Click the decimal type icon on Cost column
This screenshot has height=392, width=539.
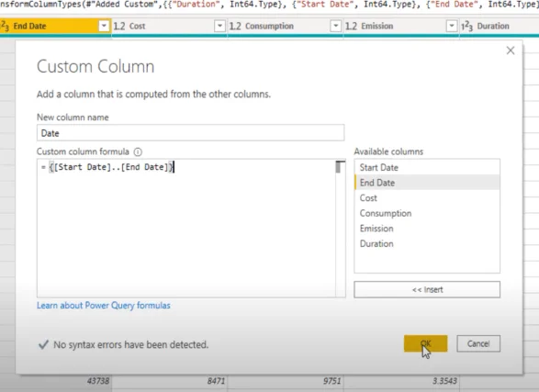(119, 26)
